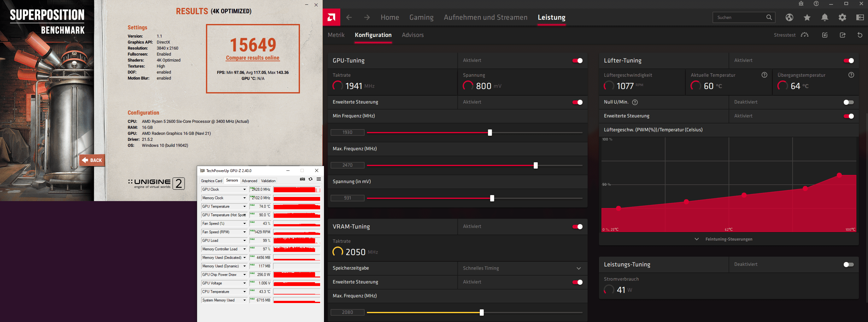Open GPU Clock sensor dropdown in GPU-Z
Viewport: 868px width, 322px height.
245,189
